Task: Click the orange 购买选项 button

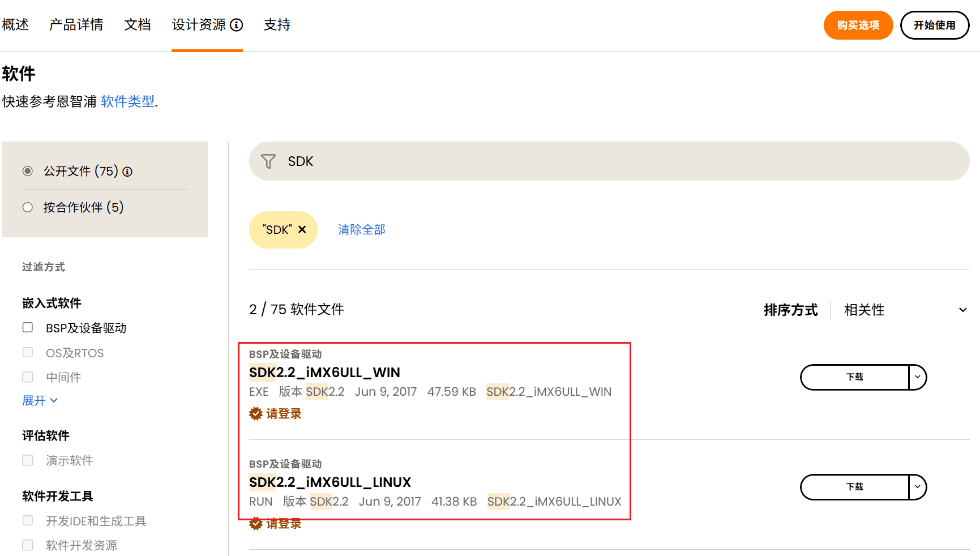Action: [858, 25]
